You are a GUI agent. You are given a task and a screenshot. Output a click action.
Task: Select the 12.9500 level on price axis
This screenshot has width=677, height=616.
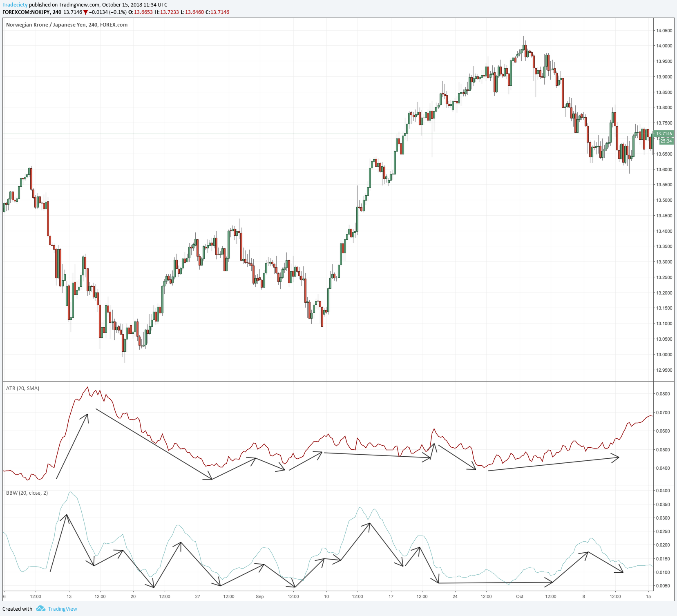(664, 370)
